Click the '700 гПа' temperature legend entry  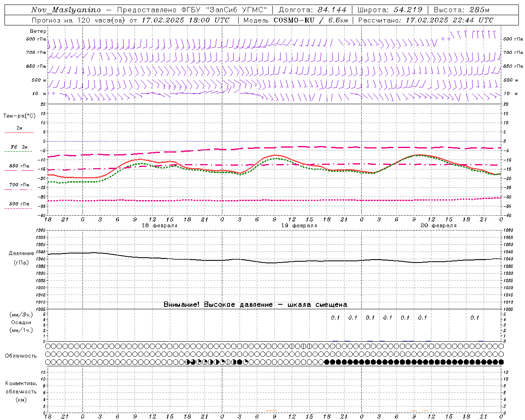click(x=19, y=185)
